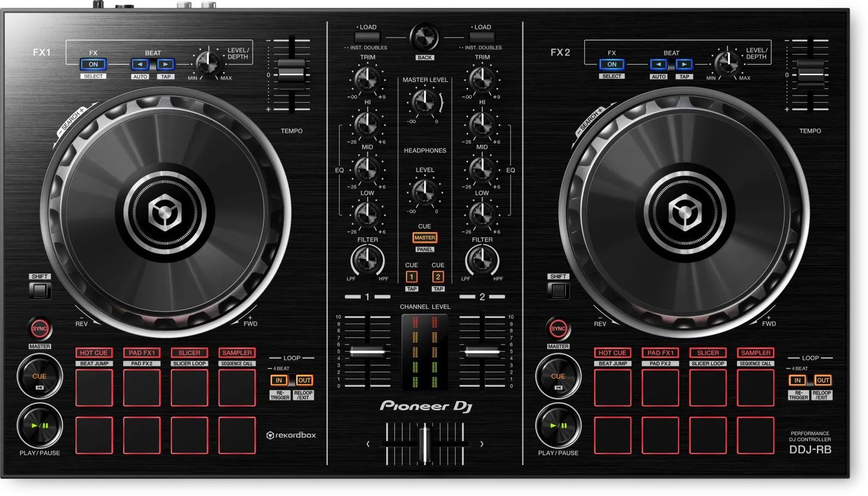Load track to deck 2 with LOAD button

click(482, 37)
